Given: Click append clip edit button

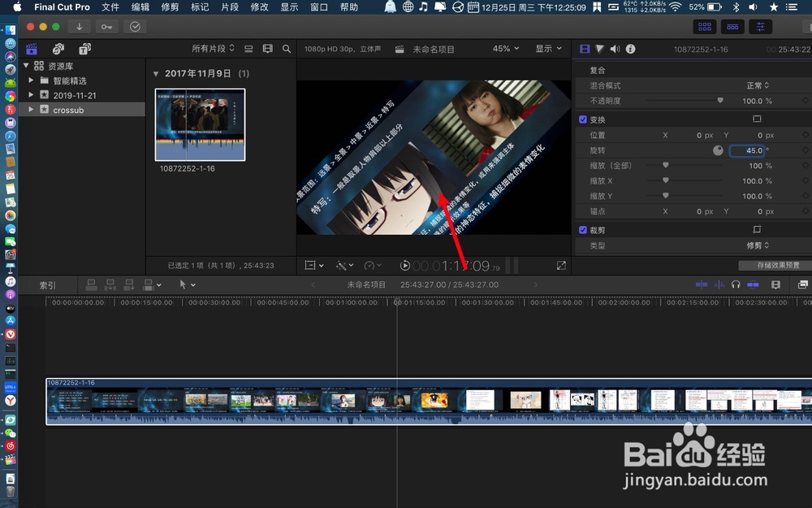Looking at the screenshot, I should click(129, 284).
